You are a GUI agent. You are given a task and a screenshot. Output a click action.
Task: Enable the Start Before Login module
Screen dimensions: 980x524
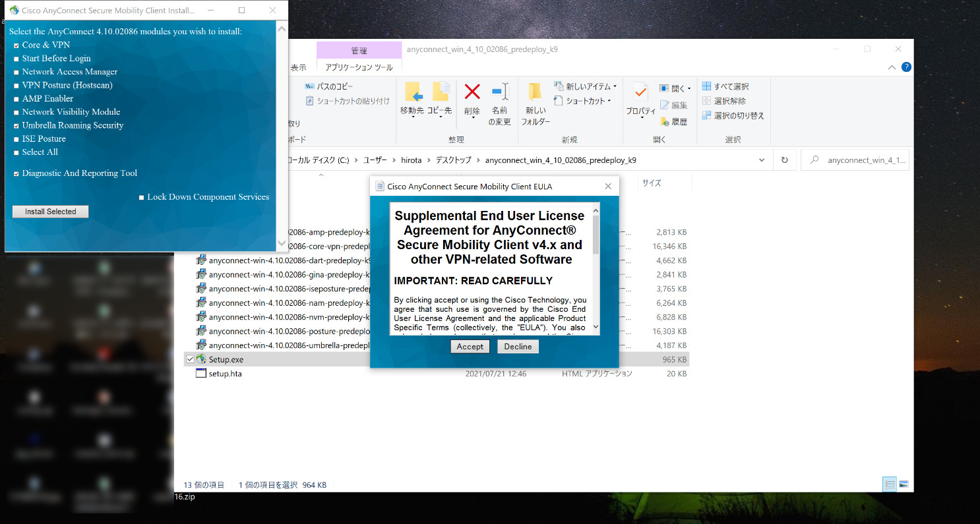(16, 59)
